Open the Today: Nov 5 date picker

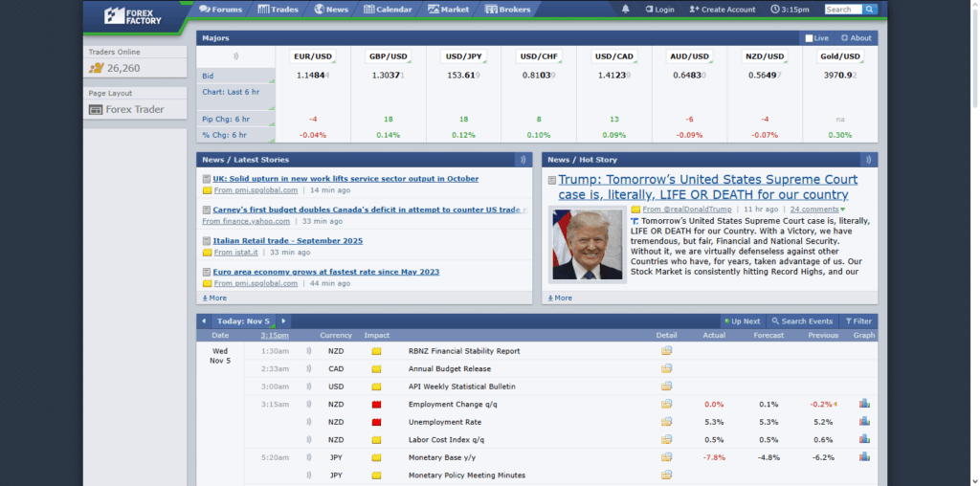pos(243,321)
